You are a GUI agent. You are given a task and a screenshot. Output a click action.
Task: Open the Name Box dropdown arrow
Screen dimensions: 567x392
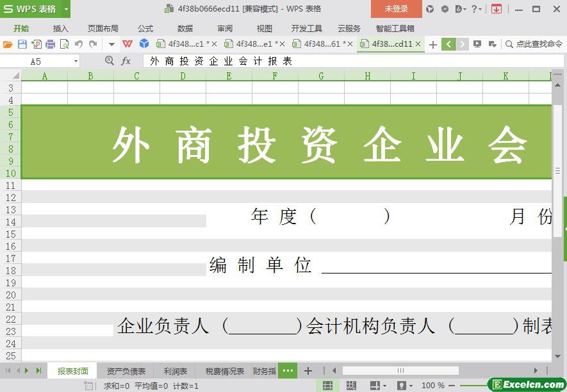76,61
